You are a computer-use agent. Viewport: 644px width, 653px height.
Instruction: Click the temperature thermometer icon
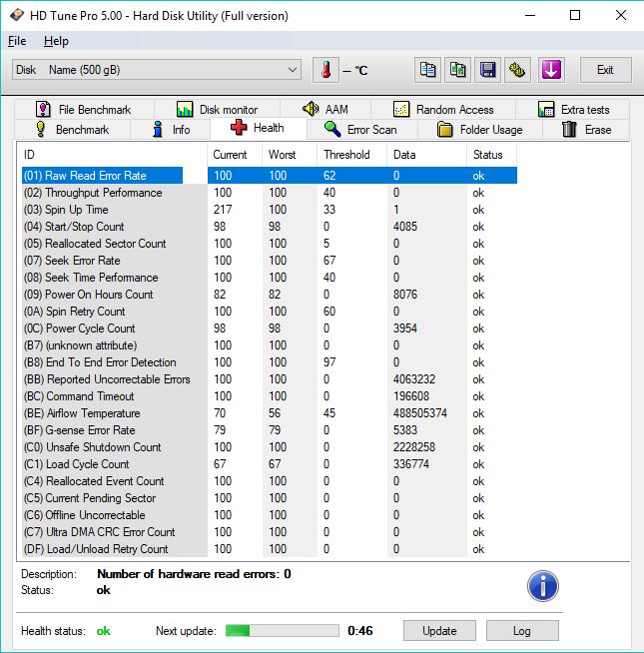[326, 70]
